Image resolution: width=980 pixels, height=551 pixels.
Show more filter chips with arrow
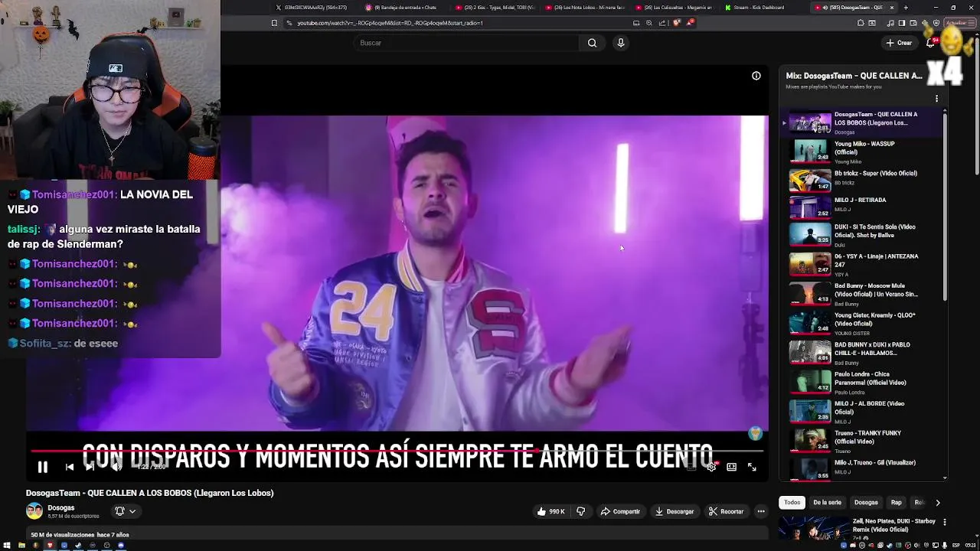[938, 503]
